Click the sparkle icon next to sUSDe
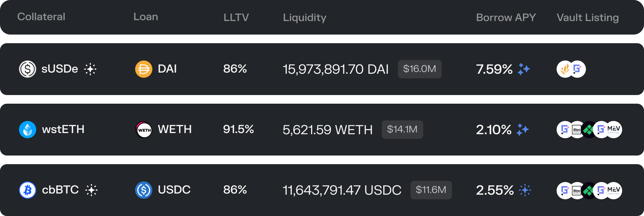This screenshot has width=644, height=216. tap(90, 69)
